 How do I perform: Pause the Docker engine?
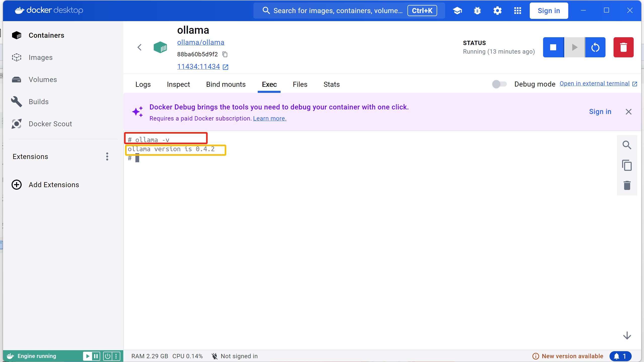[x=96, y=356]
